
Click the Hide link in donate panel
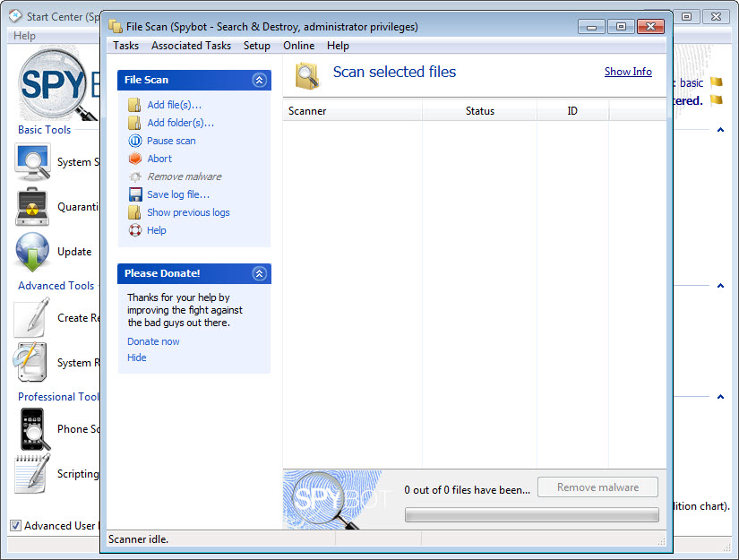(x=137, y=358)
